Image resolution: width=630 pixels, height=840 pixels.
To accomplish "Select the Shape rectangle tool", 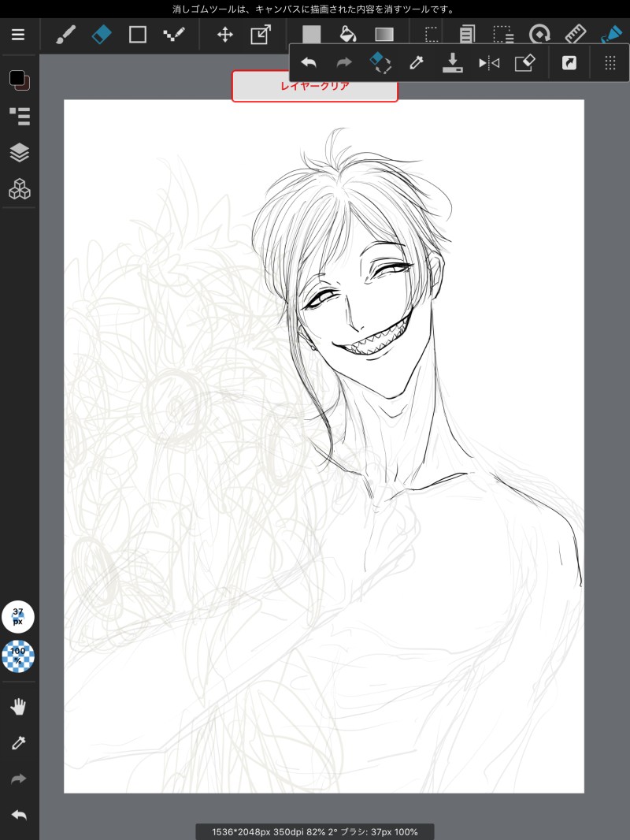I will click(x=138, y=35).
